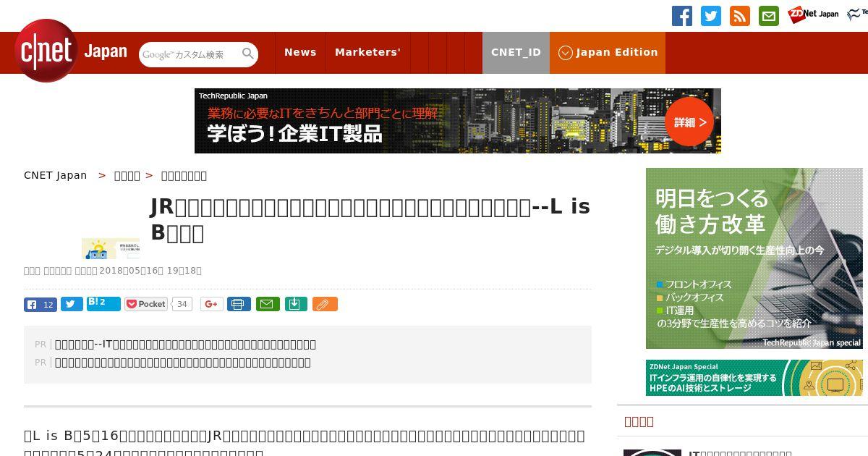Open the email newsletter icon in top bar

tap(769, 16)
